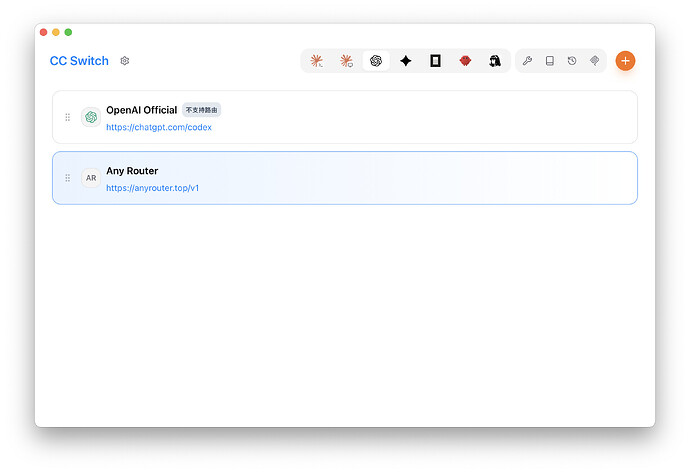Click the orange add provider plus button
This screenshot has height=473, width=690.
click(625, 61)
